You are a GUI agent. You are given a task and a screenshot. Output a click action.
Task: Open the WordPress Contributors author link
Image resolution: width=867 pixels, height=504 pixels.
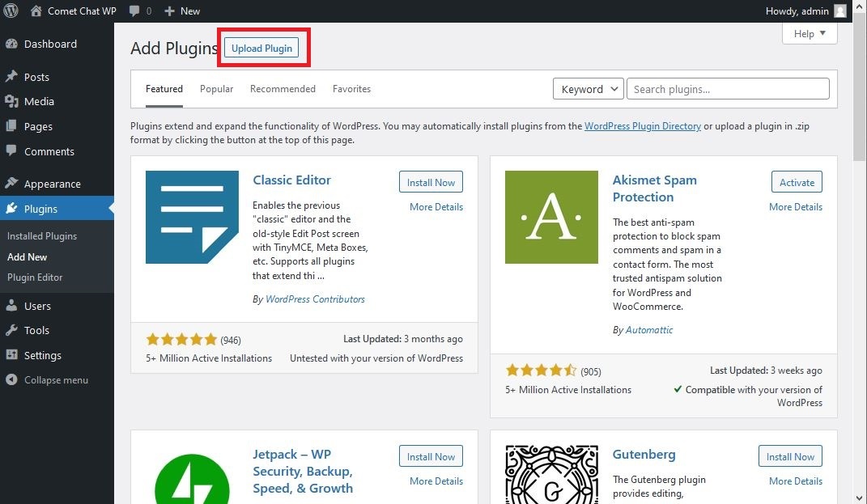[x=315, y=299]
